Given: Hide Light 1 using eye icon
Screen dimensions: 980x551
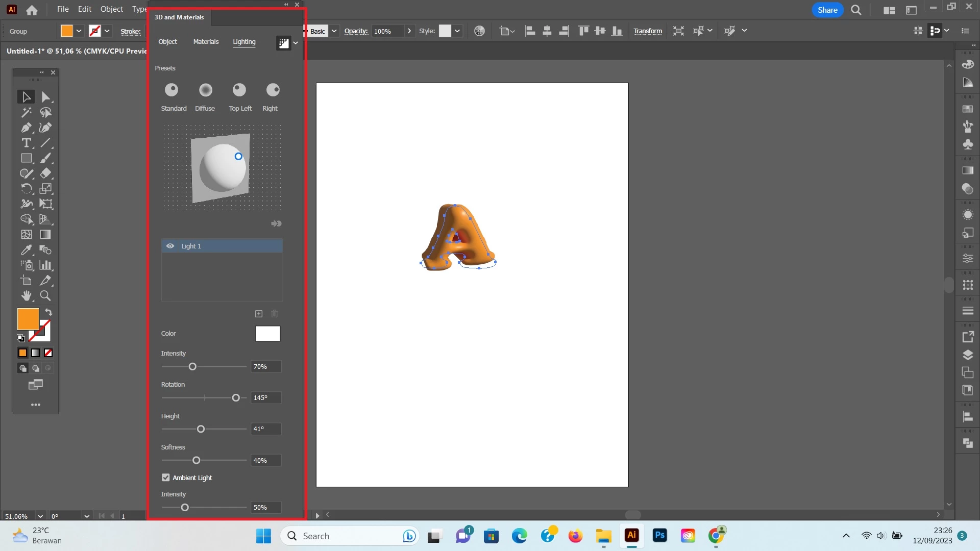Looking at the screenshot, I should click(x=170, y=246).
